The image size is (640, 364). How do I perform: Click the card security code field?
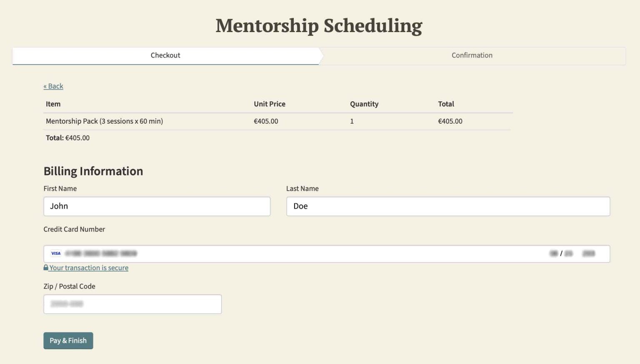coord(588,253)
